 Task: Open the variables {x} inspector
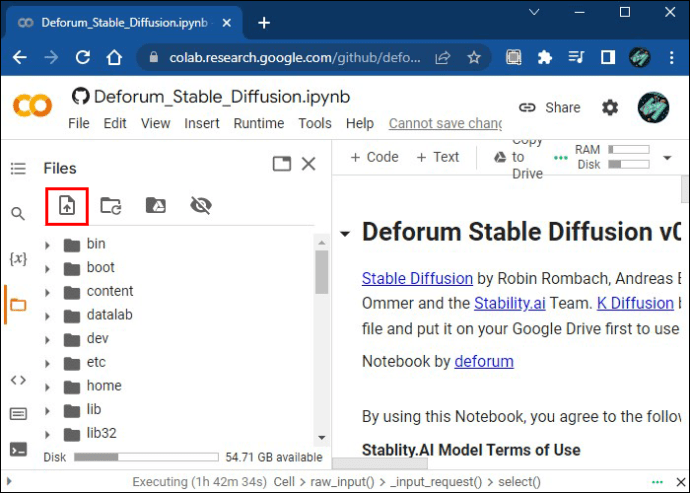coord(18,258)
